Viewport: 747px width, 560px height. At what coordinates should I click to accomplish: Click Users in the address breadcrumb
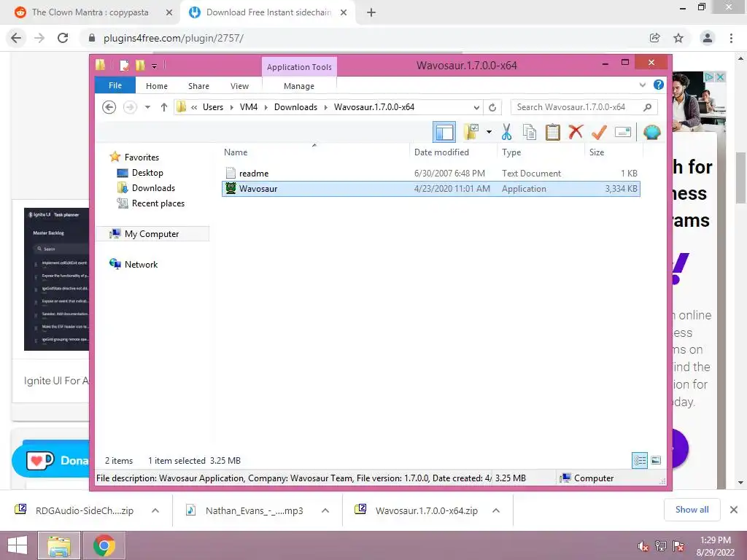[x=213, y=107]
